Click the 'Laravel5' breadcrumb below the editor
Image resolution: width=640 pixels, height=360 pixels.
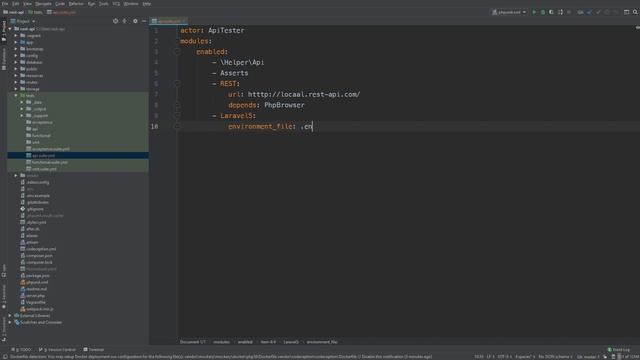pyautogui.click(x=291, y=342)
